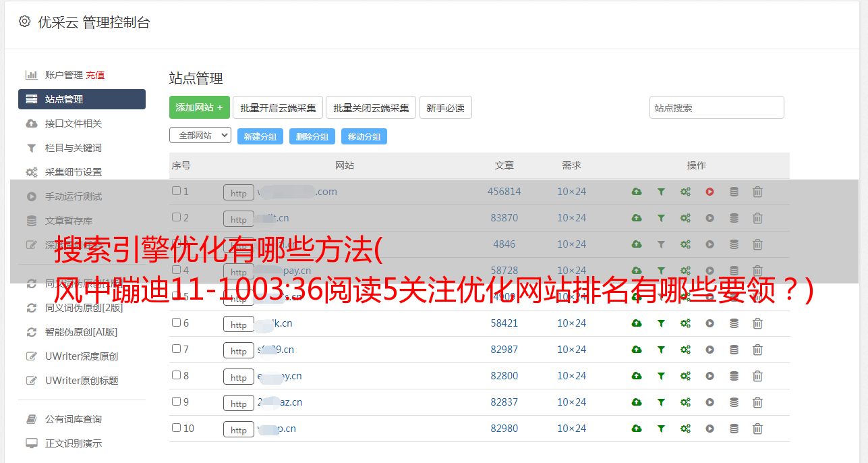
Task: Open 智能伪原创[AI版] sidebar item
Action: [x=81, y=332]
